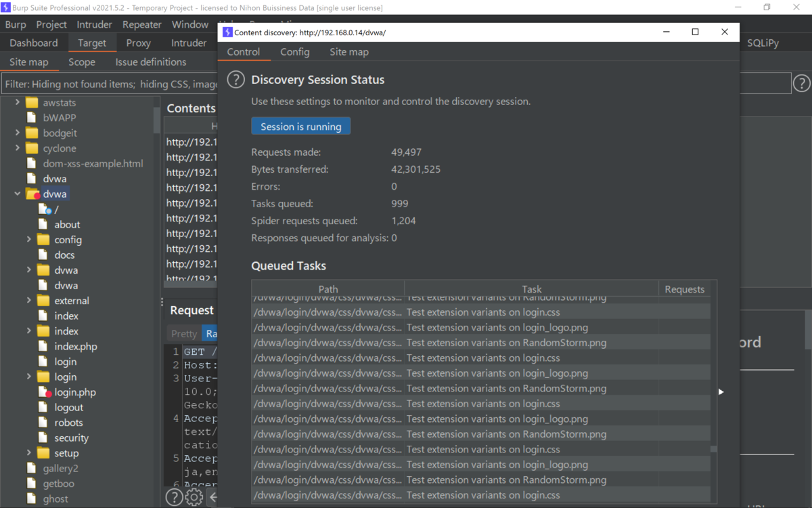The image size is (812, 508).
Task: Open the SQLiPy tab
Action: 763,43
